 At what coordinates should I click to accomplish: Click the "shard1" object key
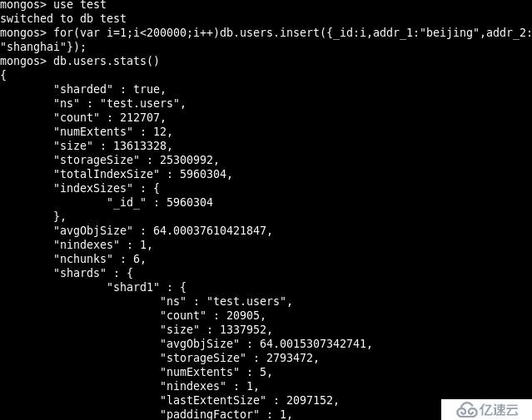(133, 287)
